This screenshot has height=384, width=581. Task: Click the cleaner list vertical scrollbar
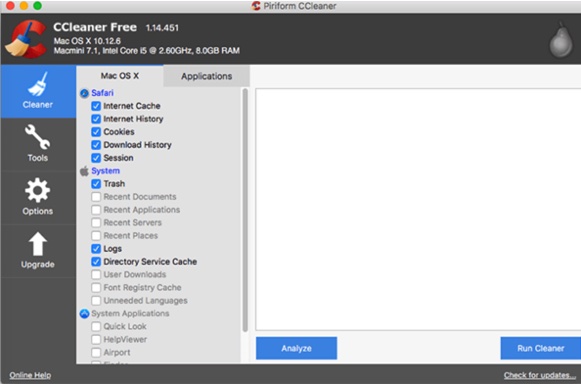click(245, 210)
